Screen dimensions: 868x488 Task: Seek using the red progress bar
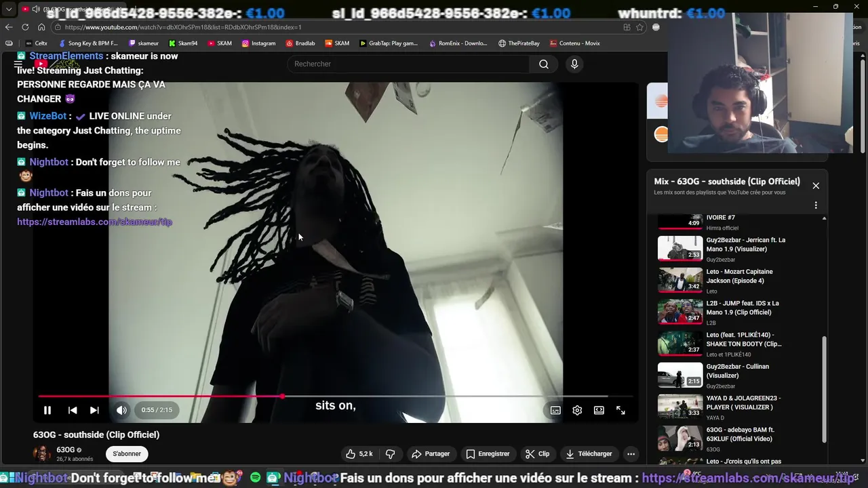click(x=336, y=396)
